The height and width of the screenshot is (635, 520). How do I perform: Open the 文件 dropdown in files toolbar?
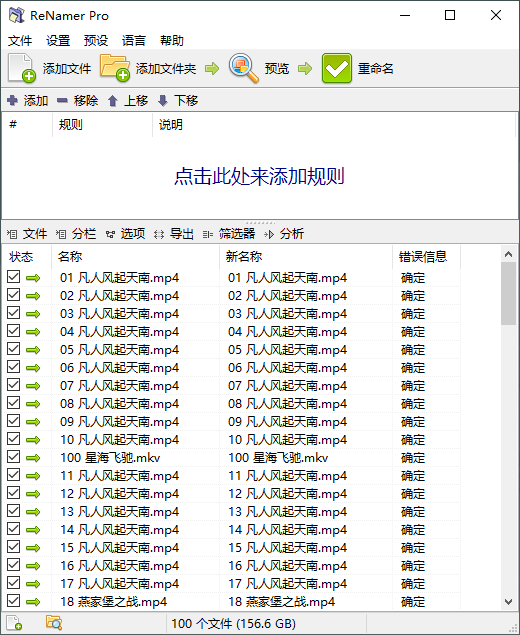pyautogui.click(x=27, y=234)
